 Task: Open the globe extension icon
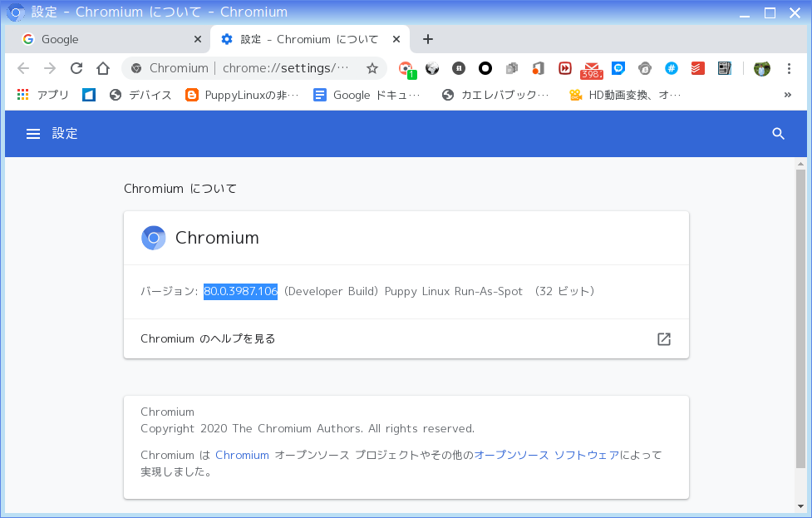coord(432,68)
